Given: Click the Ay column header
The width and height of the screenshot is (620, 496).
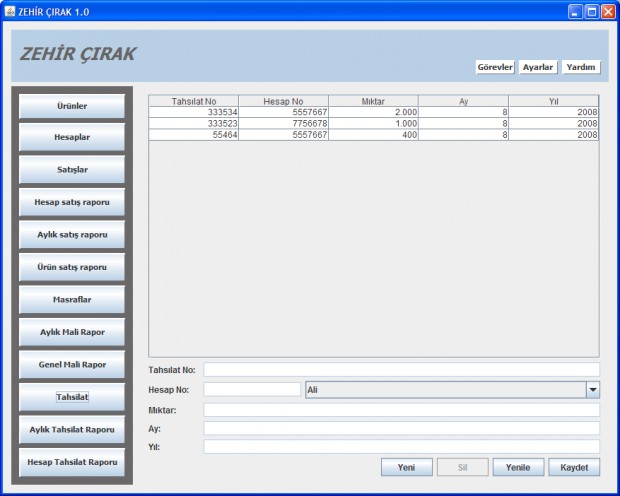Looking at the screenshot, I should pyautogui.click(x=463, y=101).
